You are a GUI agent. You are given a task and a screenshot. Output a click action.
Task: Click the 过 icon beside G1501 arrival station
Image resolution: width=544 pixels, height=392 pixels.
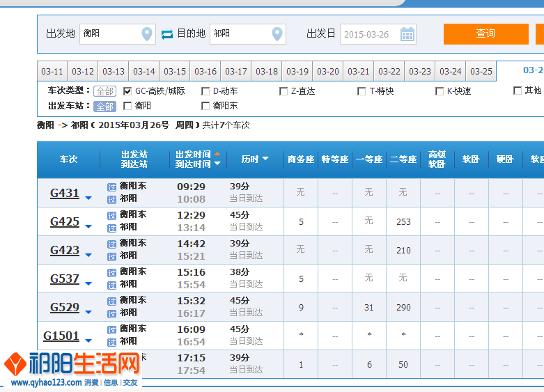[x=111, y=342]
